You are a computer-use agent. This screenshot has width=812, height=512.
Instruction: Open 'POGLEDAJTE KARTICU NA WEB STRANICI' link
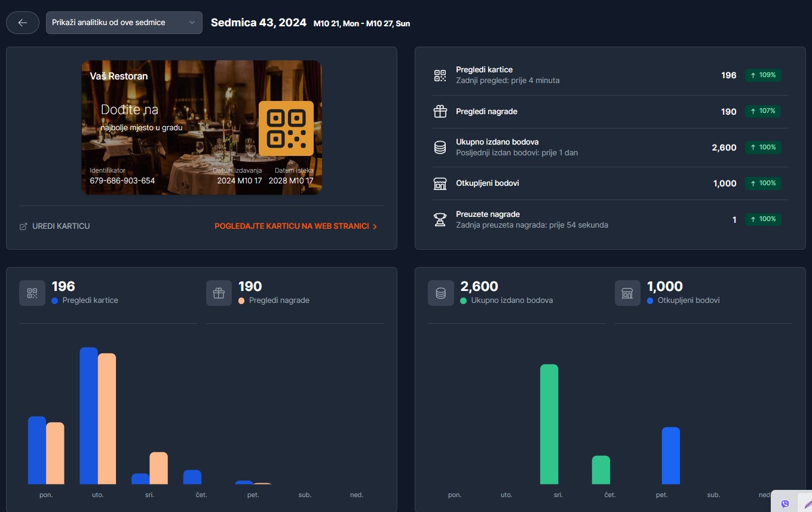(296, 226)
